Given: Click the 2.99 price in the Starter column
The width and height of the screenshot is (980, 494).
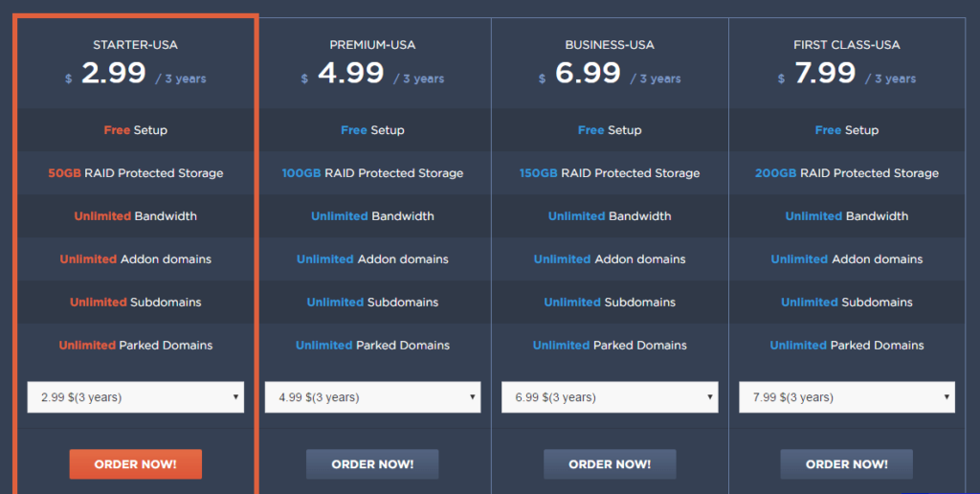Looking at the screenshot, I should [x=114, y=74].
